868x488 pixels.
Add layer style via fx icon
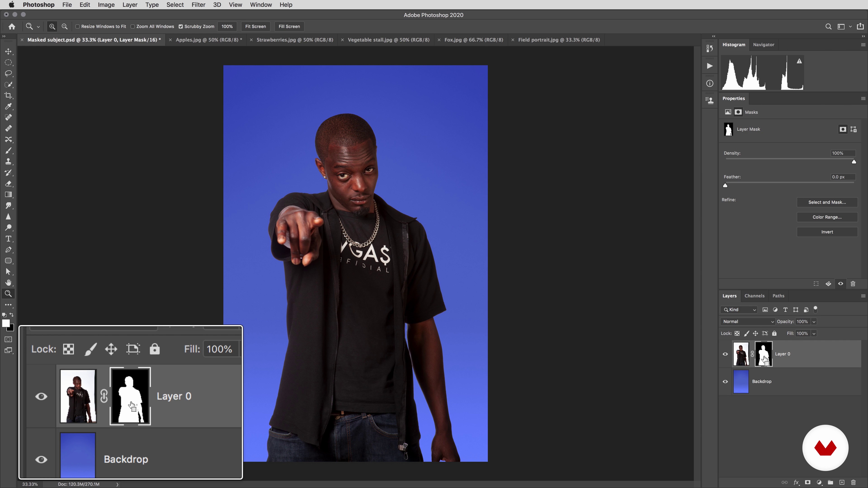point(796,482)
